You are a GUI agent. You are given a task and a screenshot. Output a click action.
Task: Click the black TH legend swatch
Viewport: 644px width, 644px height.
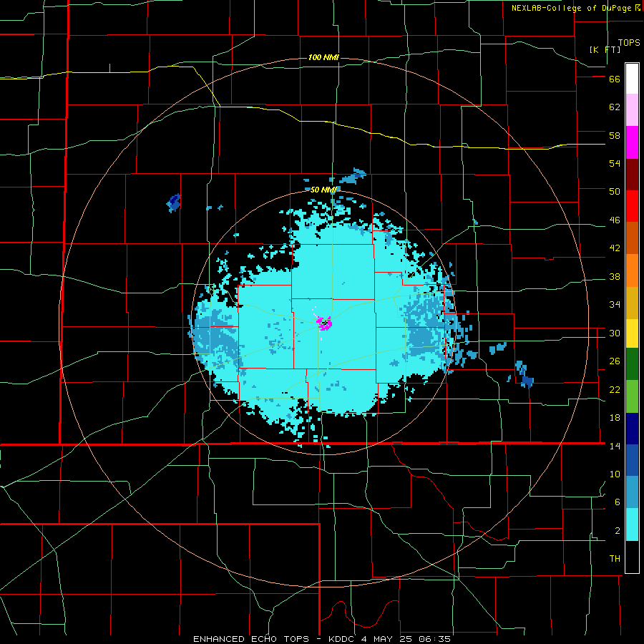click(x=632, y=557)
